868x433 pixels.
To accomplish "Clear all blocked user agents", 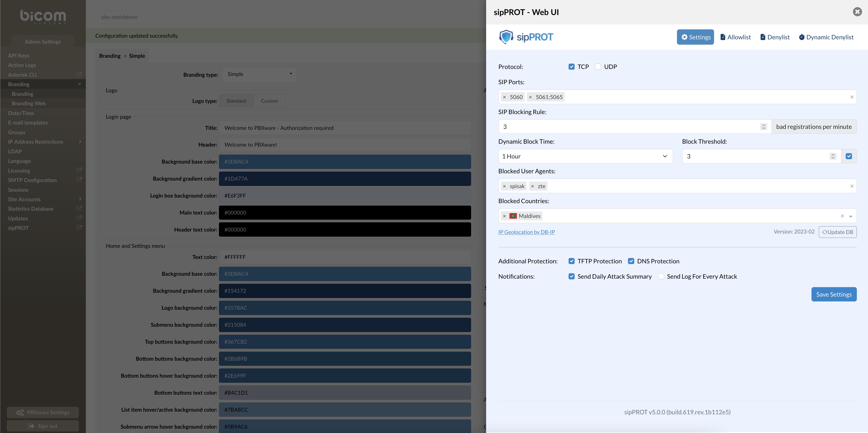I will click(852, 186).
